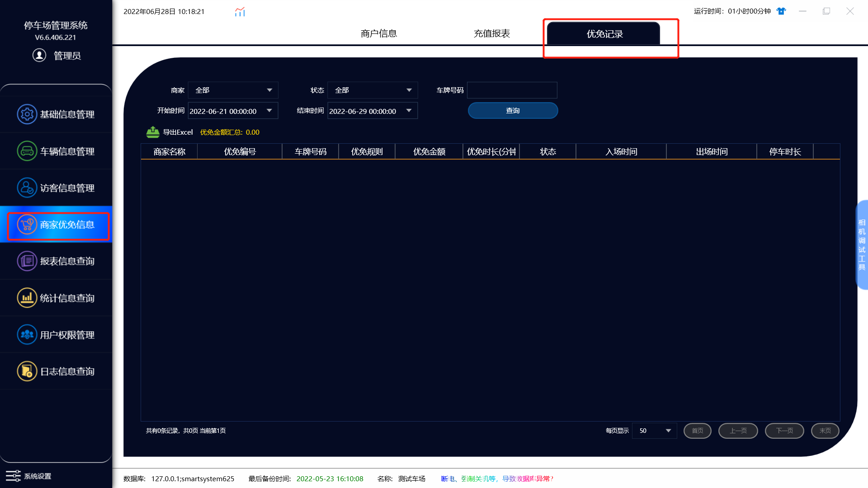This screenshot has height=488, width=868.
Task: Open 统计信息查询 chart icon
Action: 27,298
